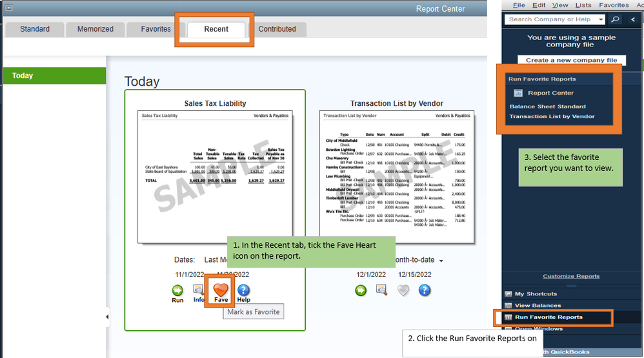
Task: Click the Transaction List by Vendor title
Action: pyautogui.click(x=397, y=103)
